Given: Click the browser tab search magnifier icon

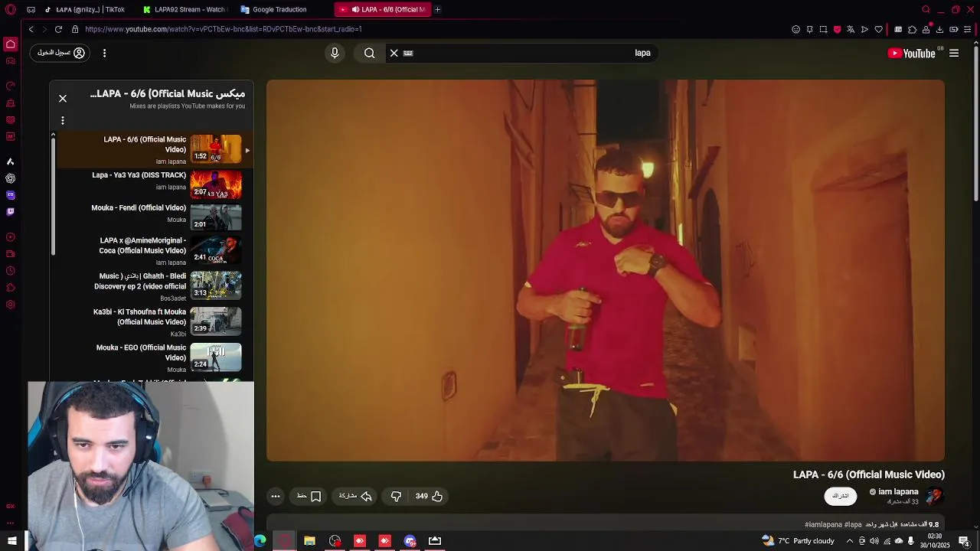Looking at the screenshot, I should 926,9.
